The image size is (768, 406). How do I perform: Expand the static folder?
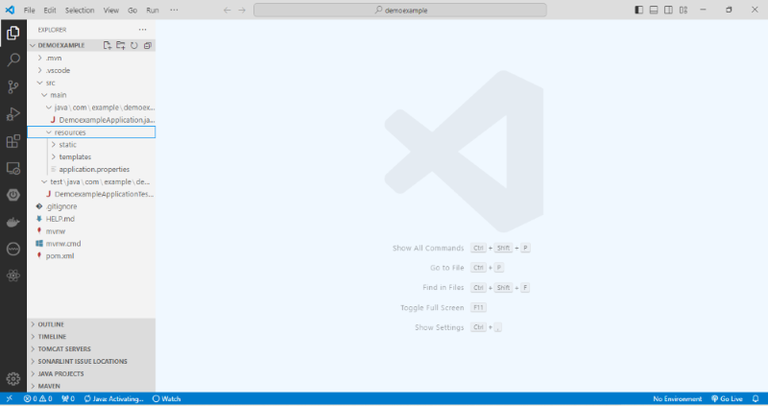tap(92, 144)
